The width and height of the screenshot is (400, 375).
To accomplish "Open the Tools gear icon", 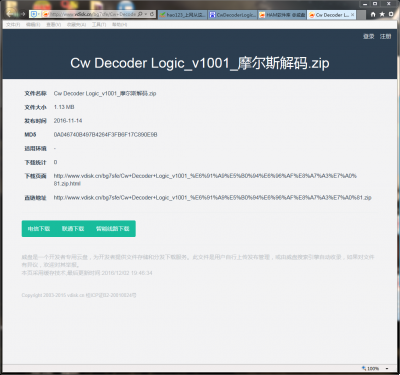I will pos(391,14).
